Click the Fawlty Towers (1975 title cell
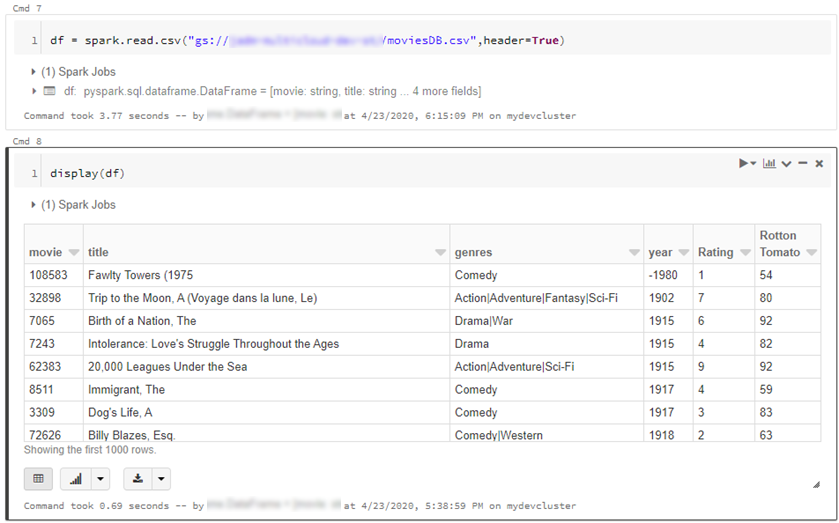Screen dimensions: 839x523 [266, 275]
